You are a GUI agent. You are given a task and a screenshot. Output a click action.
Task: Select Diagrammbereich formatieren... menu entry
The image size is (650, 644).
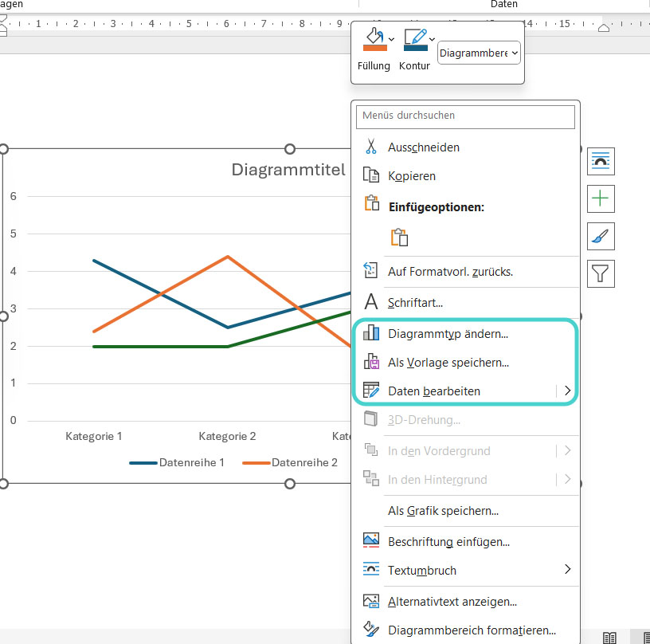465,630
